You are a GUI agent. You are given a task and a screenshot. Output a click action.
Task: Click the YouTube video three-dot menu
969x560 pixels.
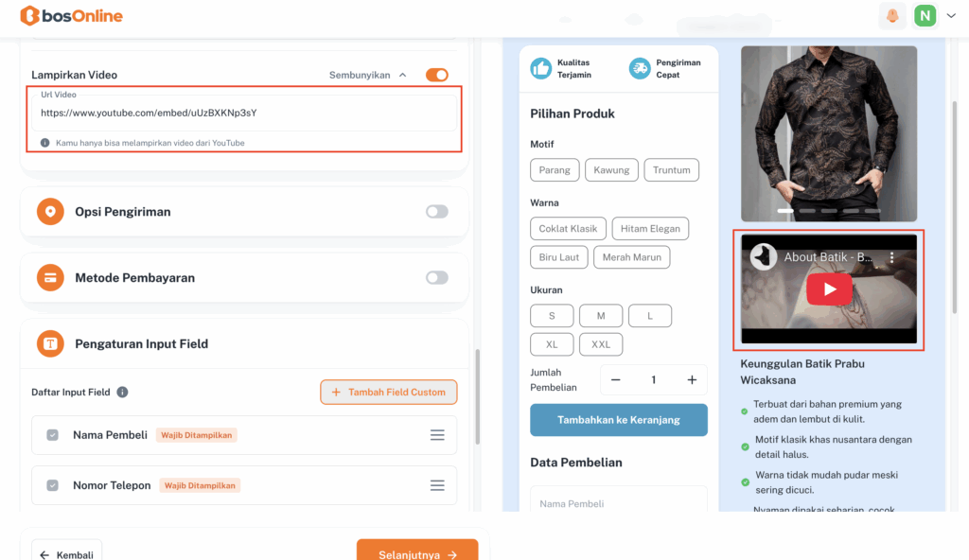pyautogui.click(x=890, y=257)
